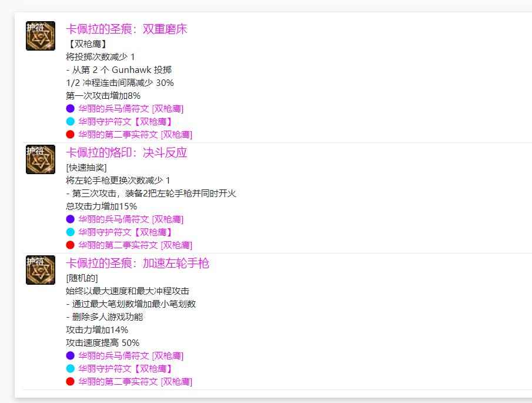Select text 始终以最大速度和最大冲程攻击
The image size is (532, 403).
(x=128, y=291)
